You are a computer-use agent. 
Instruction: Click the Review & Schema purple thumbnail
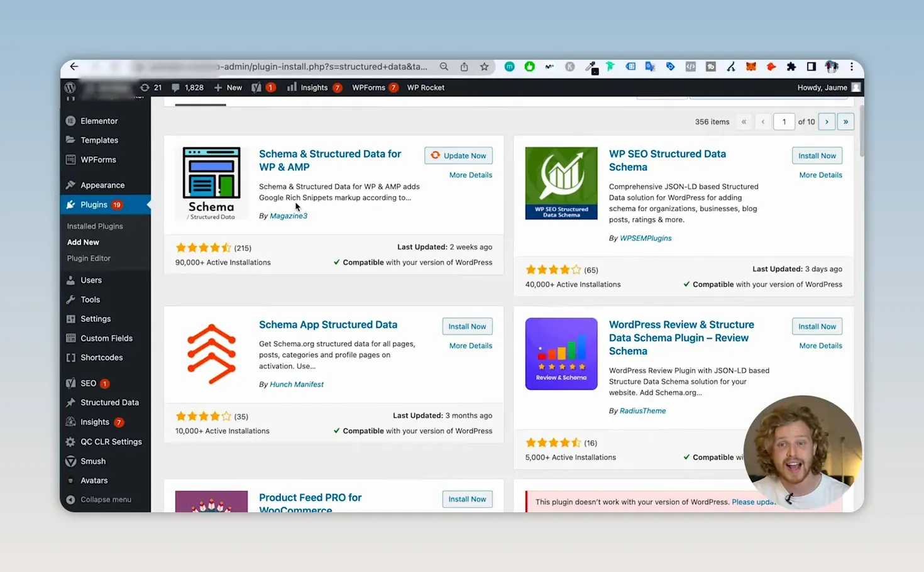point(561,354)
